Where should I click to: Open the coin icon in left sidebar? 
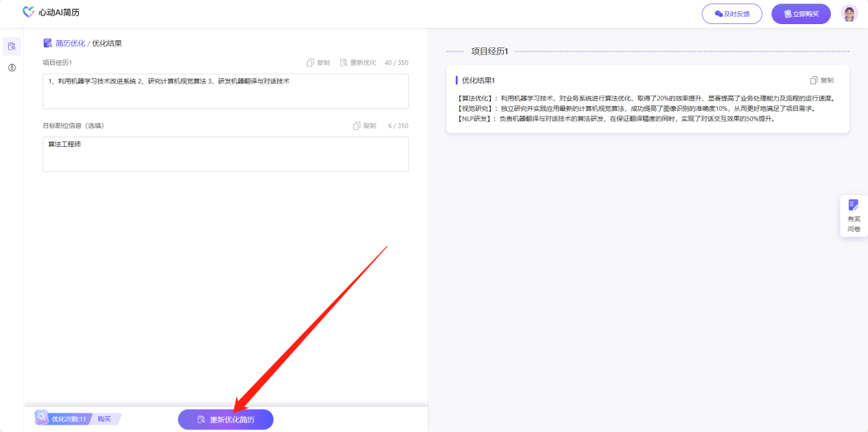click(12, 67)
